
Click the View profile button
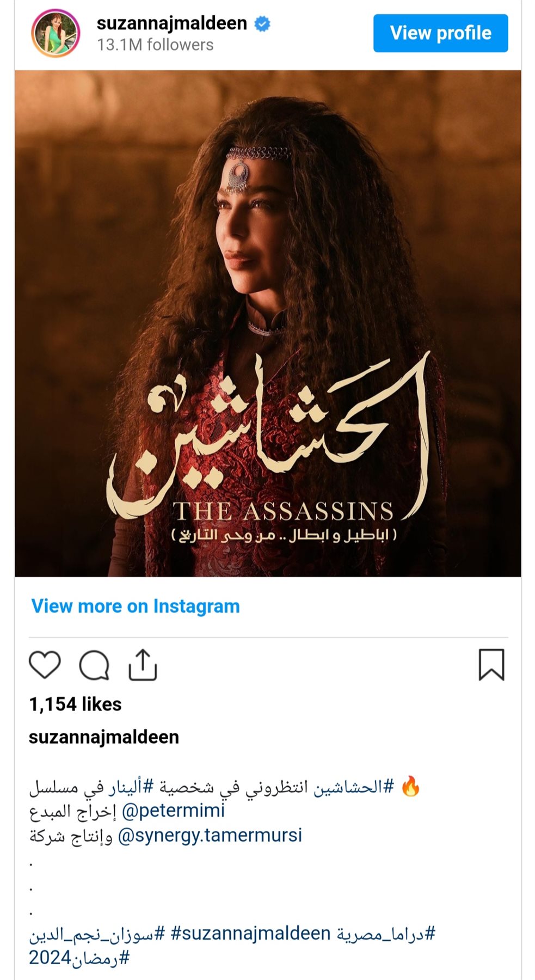pyautogui.click(x=440, y=33)
